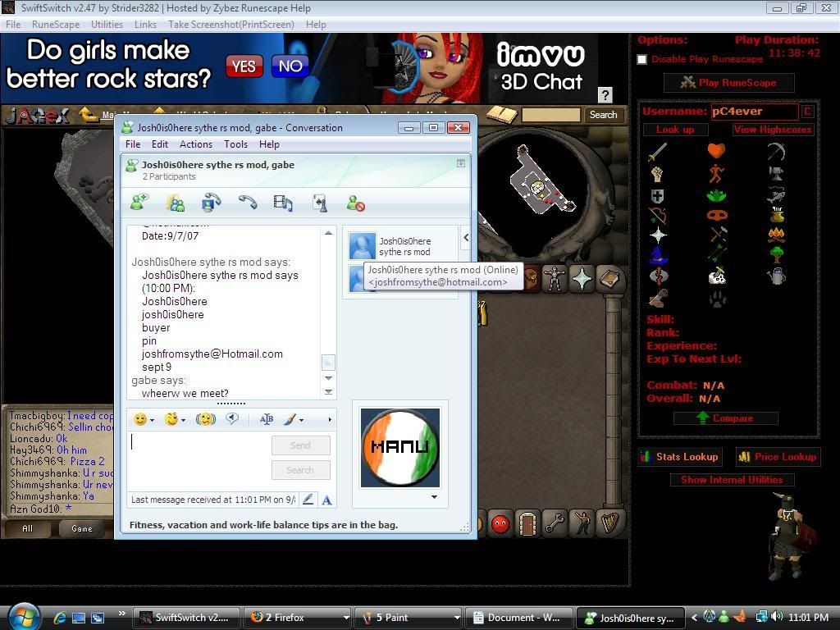Select the Herblore green leaf icon
840x630 pixels.
tap(716, 196)
